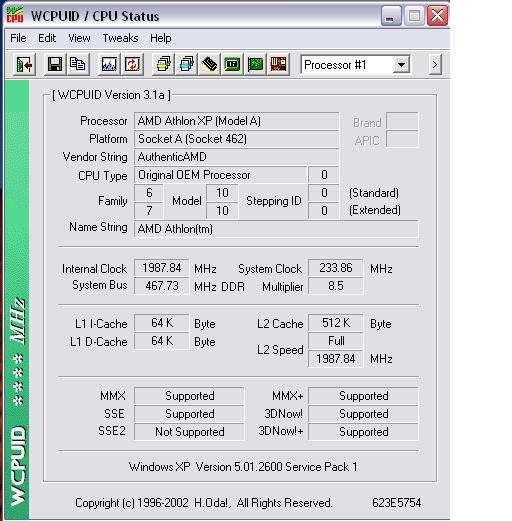
Task: Click the code 623E5754 at bottom
Action: tap(396, 503)
